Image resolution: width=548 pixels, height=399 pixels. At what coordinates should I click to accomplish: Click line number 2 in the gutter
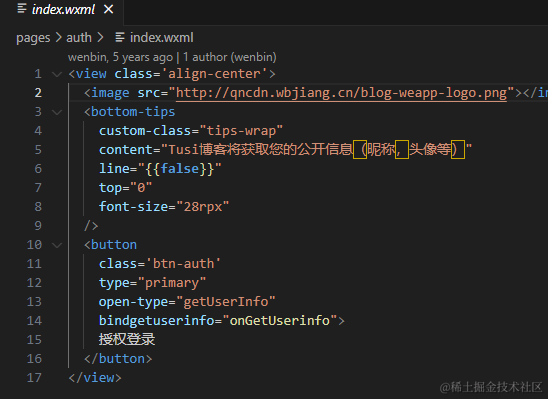(x=38, y=93)
